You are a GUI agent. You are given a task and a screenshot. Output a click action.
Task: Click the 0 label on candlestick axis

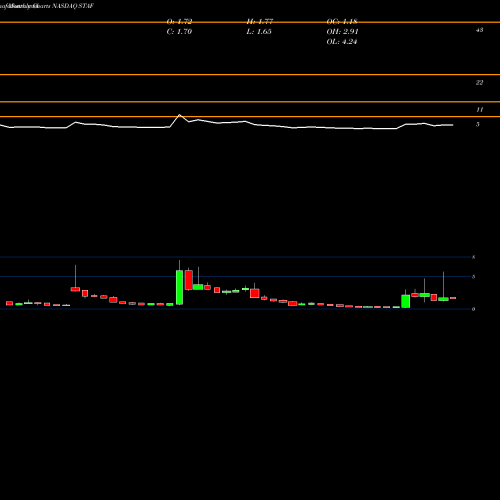pos(473,309)
